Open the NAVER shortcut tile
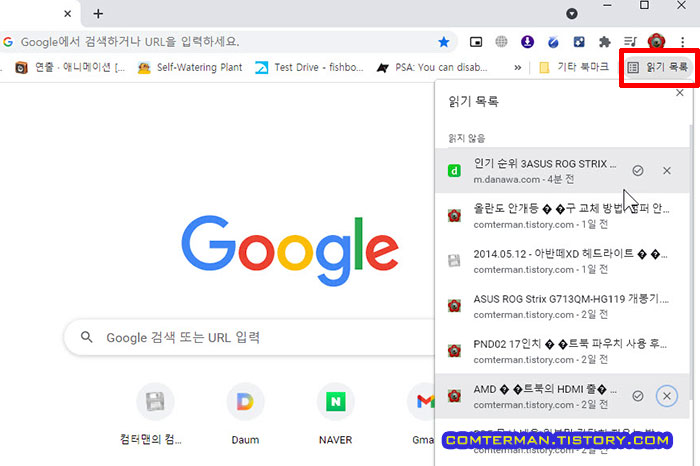This screenshot has width=700, height=466. pyautogui.click(x=335, y=414)
